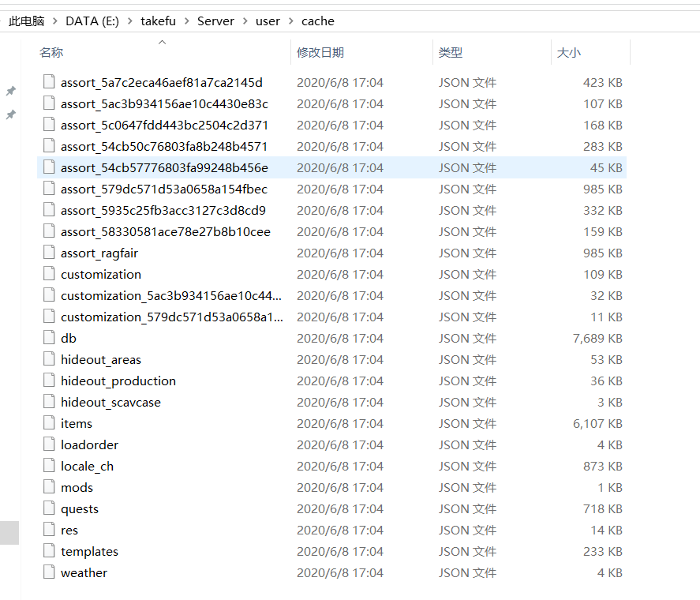
Task: Click the file icon of assort_ragfair
Action: (x=49, y=253)
